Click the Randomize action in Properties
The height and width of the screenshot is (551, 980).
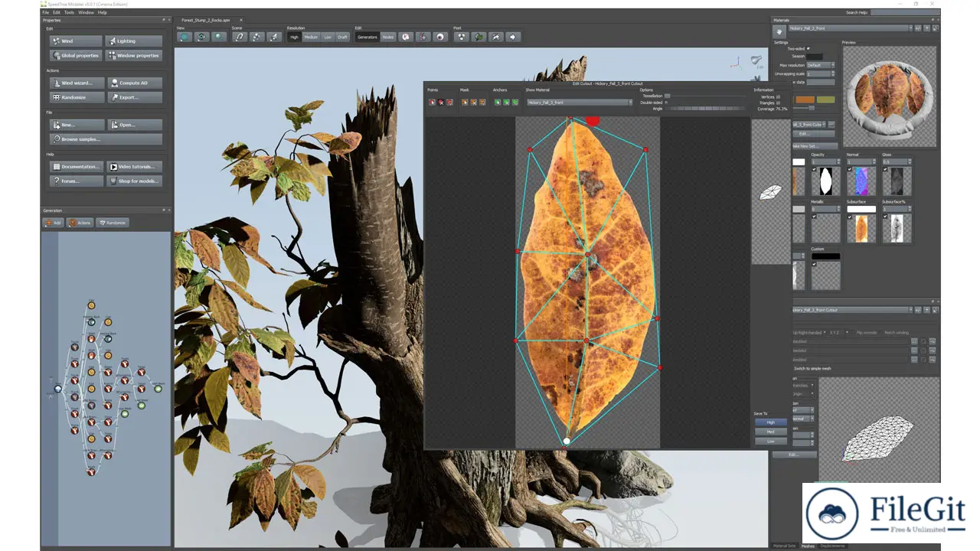pyautogui.click(x=76, y=97)
